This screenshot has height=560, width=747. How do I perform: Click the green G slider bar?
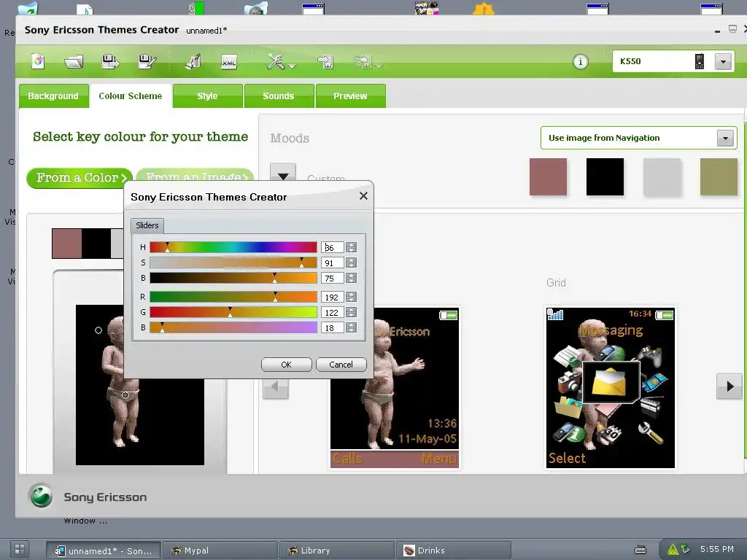(x=233, y=312)
